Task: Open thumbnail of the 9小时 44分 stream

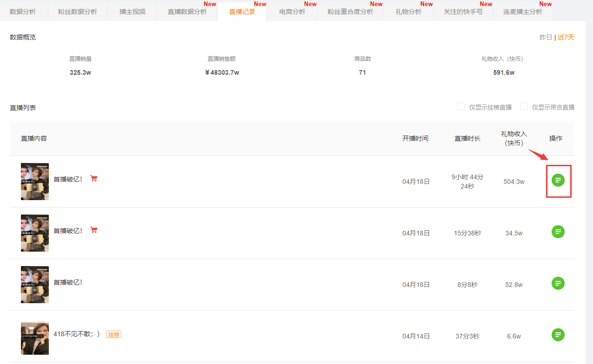Action: point(35,182)
